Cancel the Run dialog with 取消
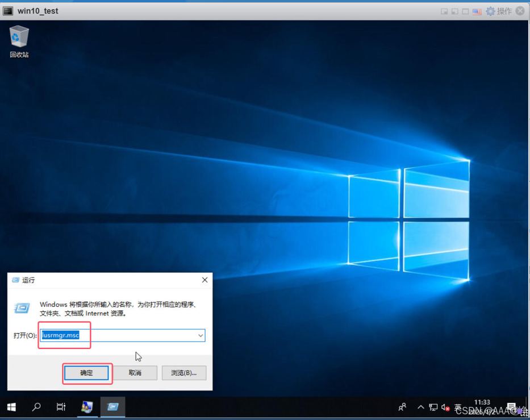Screen dimensions: 530x420 (135, 373)
